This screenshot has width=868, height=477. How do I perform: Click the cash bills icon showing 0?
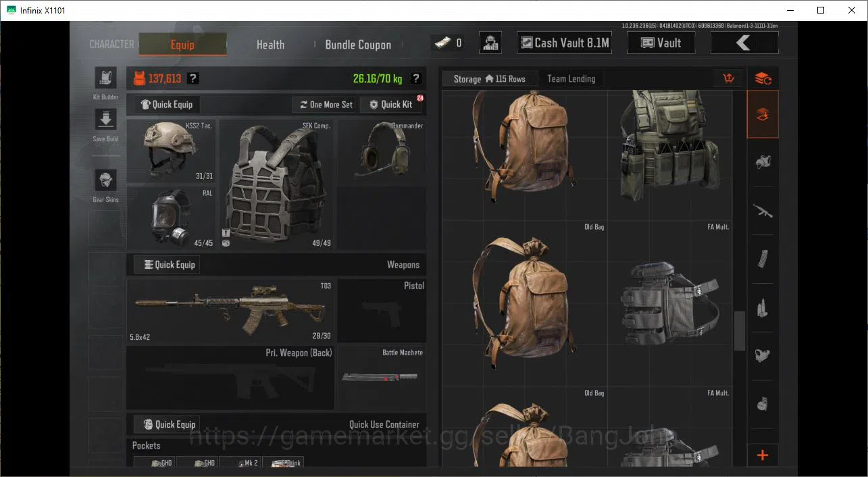(442, 43)
